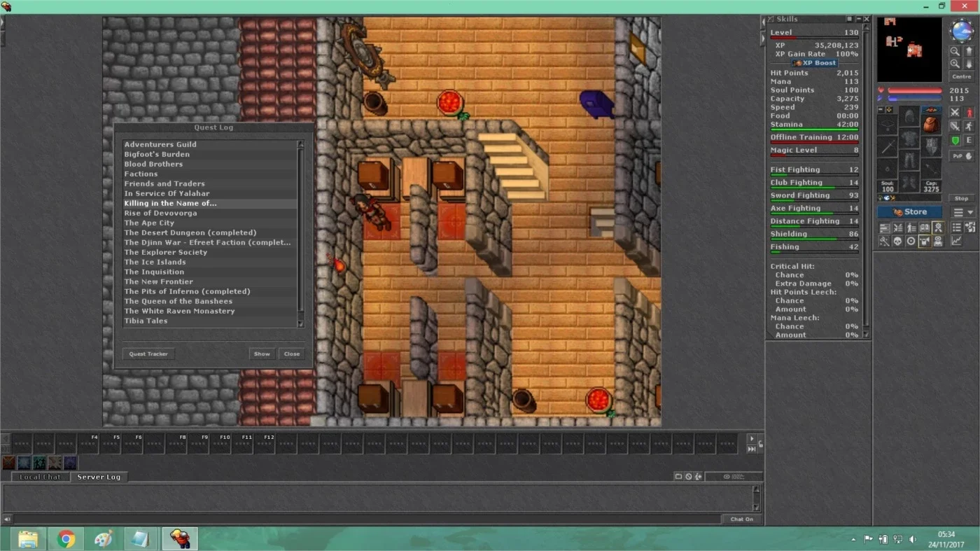Viewport: 980px width, 551px height.
Task: Select stand mode with the red person icon
Action: (x=969, y=112)
